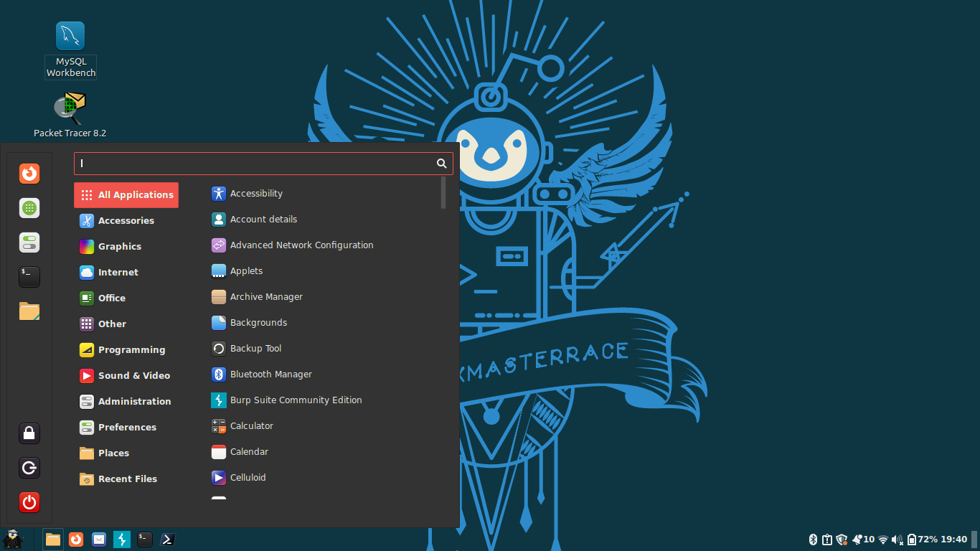Select the MySQL Workbench desktop icon
This screenshot has height=551, width=980.
[70, 50]
